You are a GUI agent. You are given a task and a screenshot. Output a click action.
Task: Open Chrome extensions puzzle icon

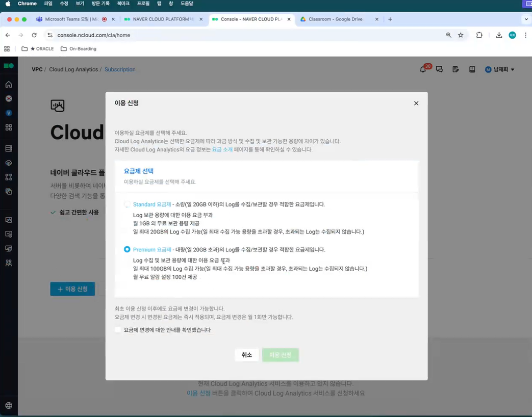(x=479, y=35)
